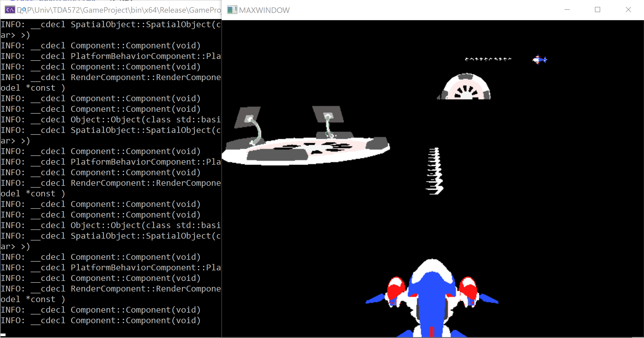Click the console window's C:\ icon

pyautogui.click(x=10, y=10)
